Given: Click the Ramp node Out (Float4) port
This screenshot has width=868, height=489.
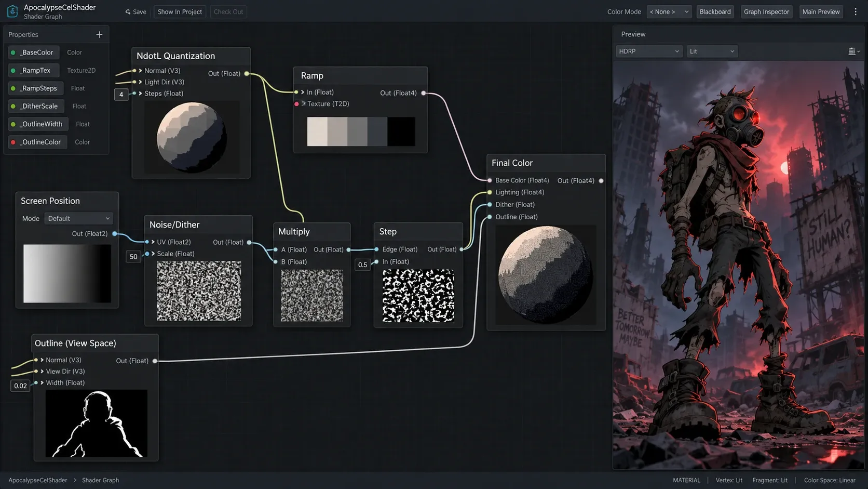Looking at the screenshot, I should (424, 93).
